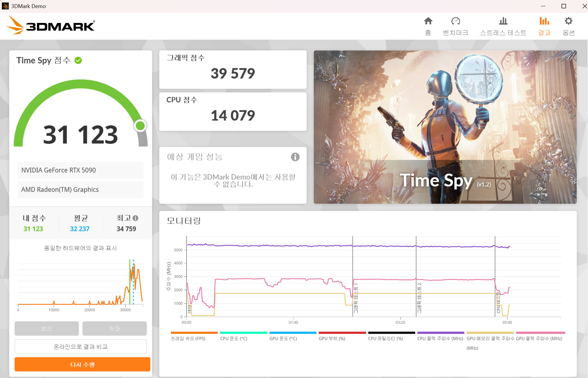Click the green gauge indicator knob
The image size is (588, 378).
pos(140,126)
